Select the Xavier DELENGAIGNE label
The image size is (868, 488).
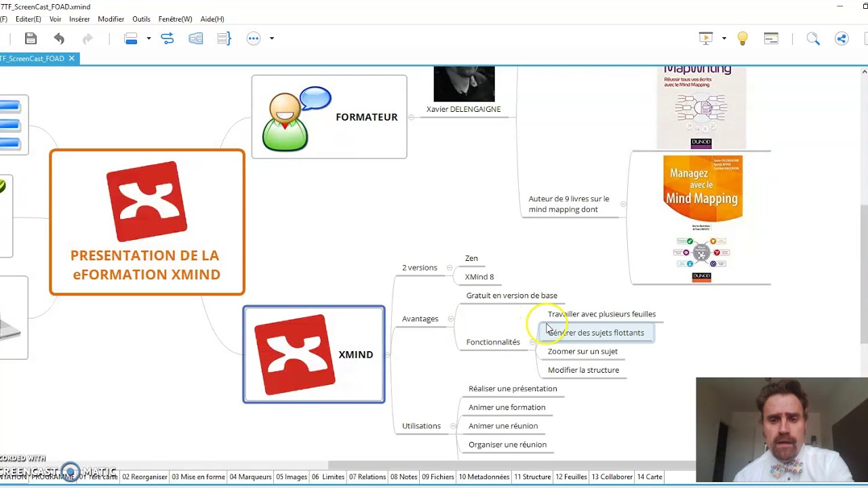pyautogui.click(x=464, y=109)
